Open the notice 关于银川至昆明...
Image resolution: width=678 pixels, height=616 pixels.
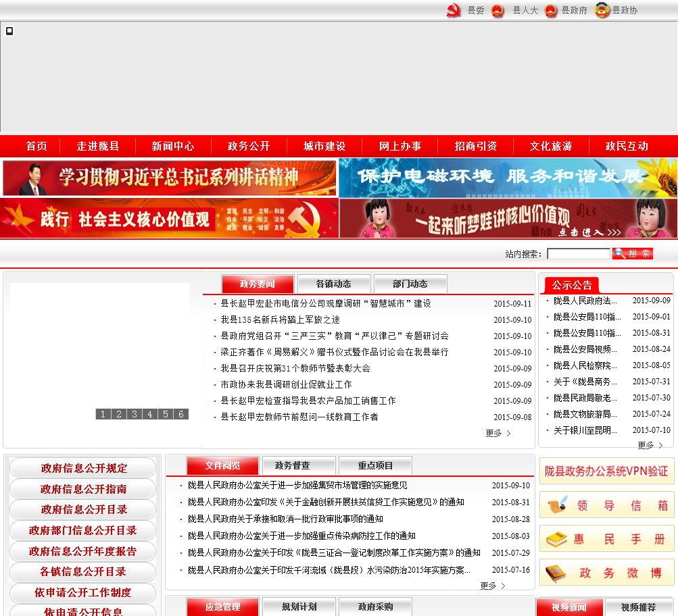pyautogui.click(x=585, y=430)
